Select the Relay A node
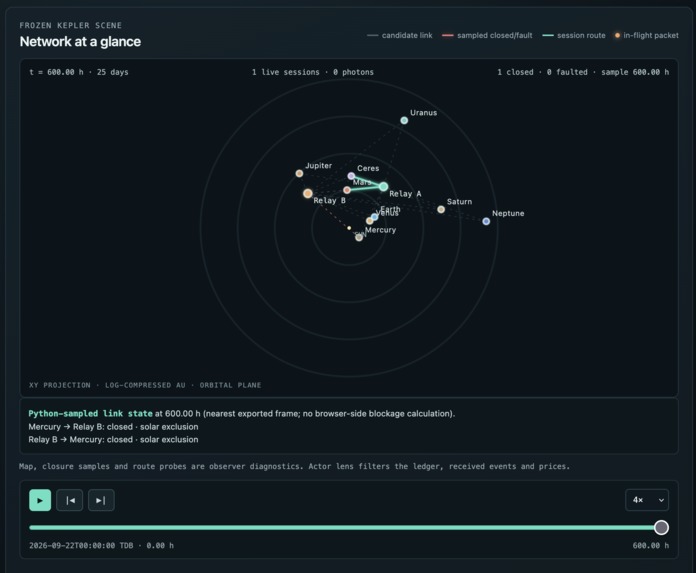 pos(384,186)
